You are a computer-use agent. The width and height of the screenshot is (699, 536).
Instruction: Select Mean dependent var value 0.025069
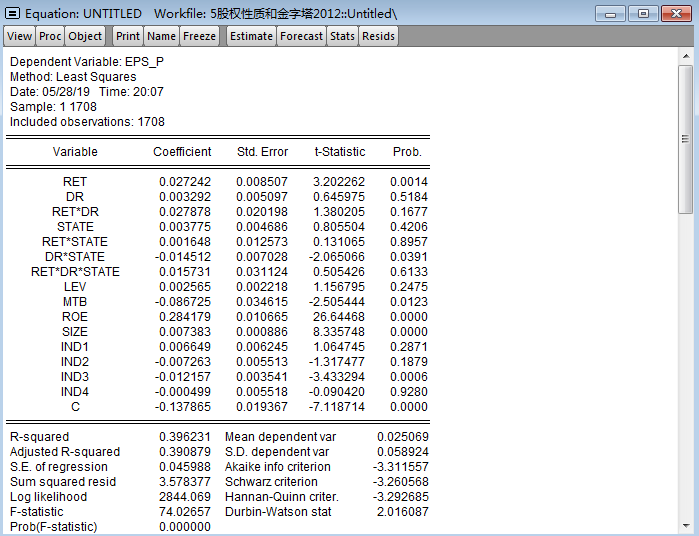[x=403, y=437]
